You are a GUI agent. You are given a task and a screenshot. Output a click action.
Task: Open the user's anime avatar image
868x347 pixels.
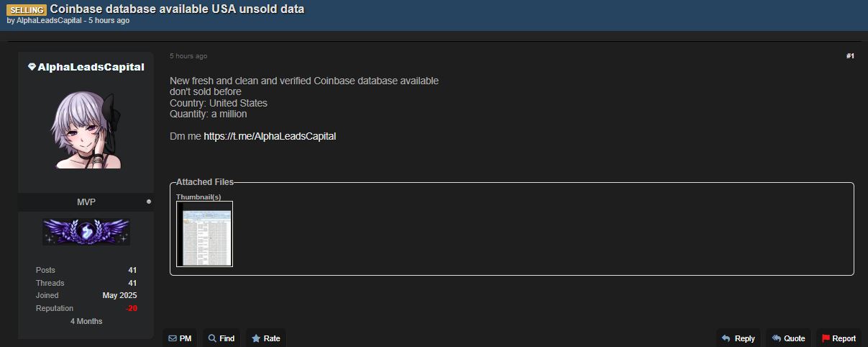[86, 131]
